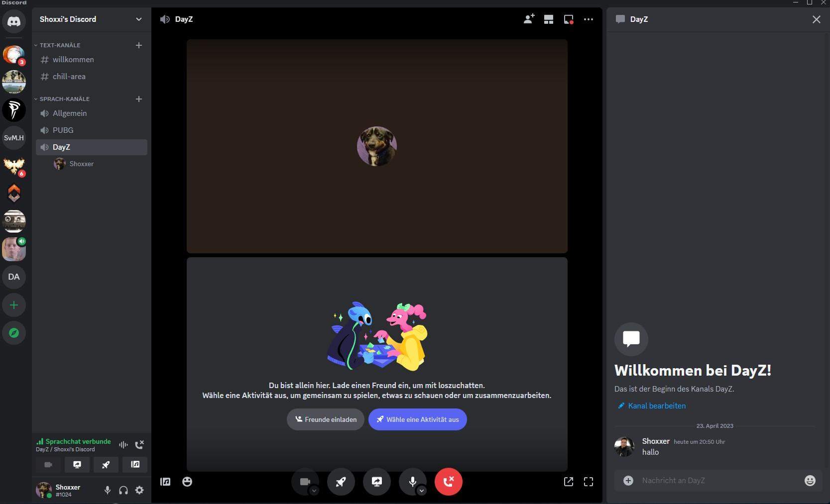Click Wähle eine Aktivität aus button

[418, 419]
